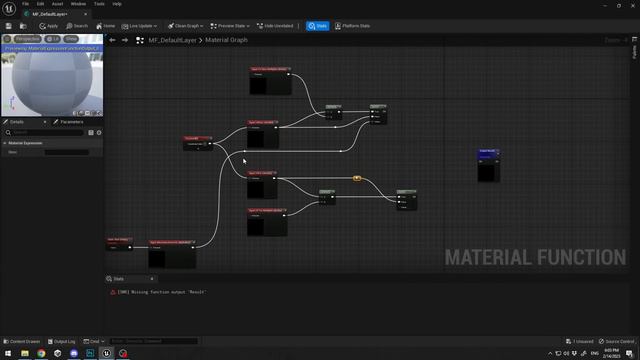Focus the Details search field

tap(45, 133)
